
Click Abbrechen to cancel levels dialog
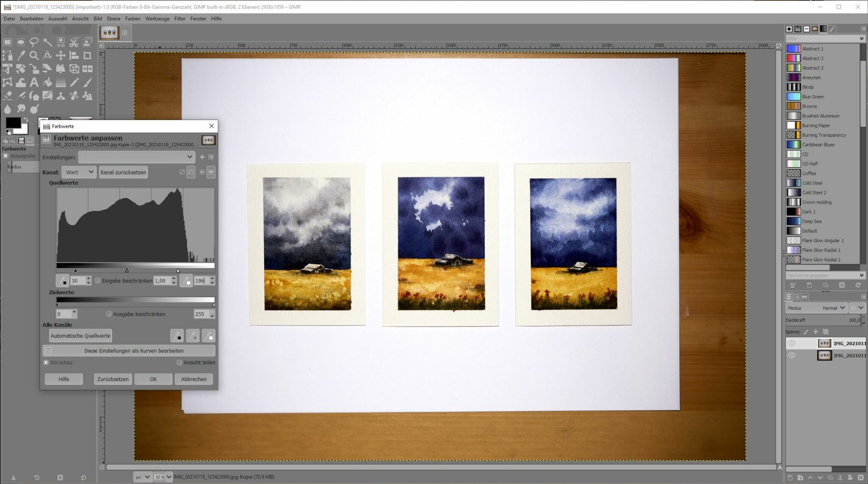click(x=194, y=379)
